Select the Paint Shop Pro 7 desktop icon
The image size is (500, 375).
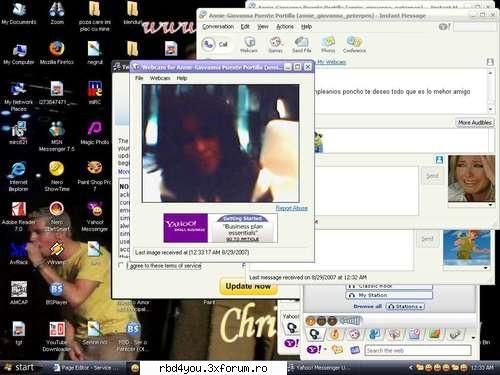[95, 176]
